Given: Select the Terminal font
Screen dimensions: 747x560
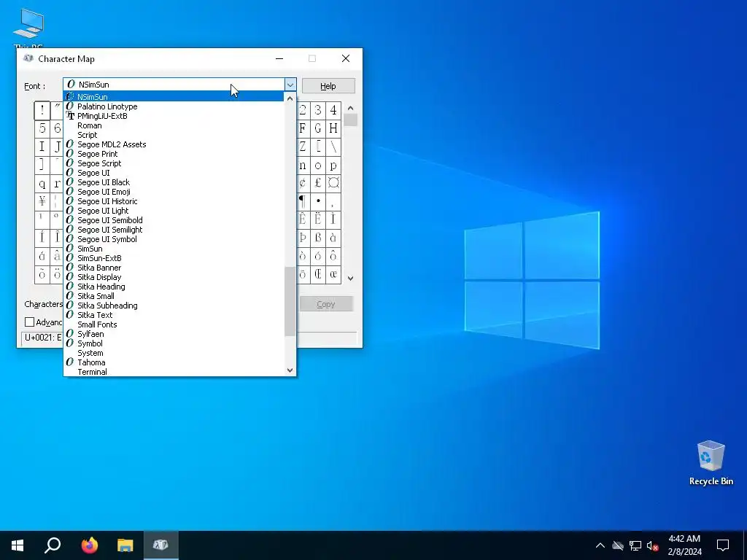Looking at the screenshot, I should point(174,371).
